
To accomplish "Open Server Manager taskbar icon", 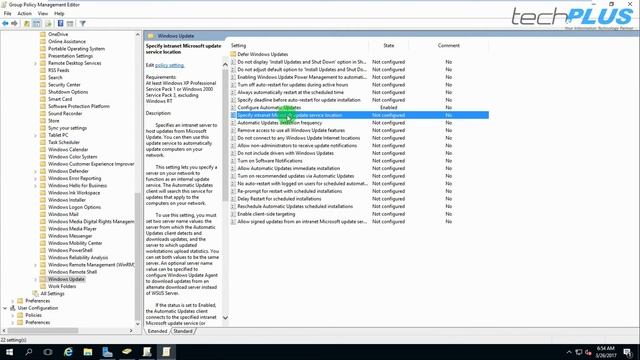I will 107,352.
